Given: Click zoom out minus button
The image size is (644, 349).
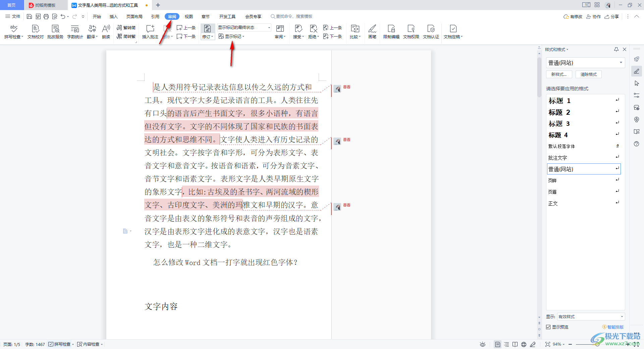Looking at the screenshot, I should point(570,344).
